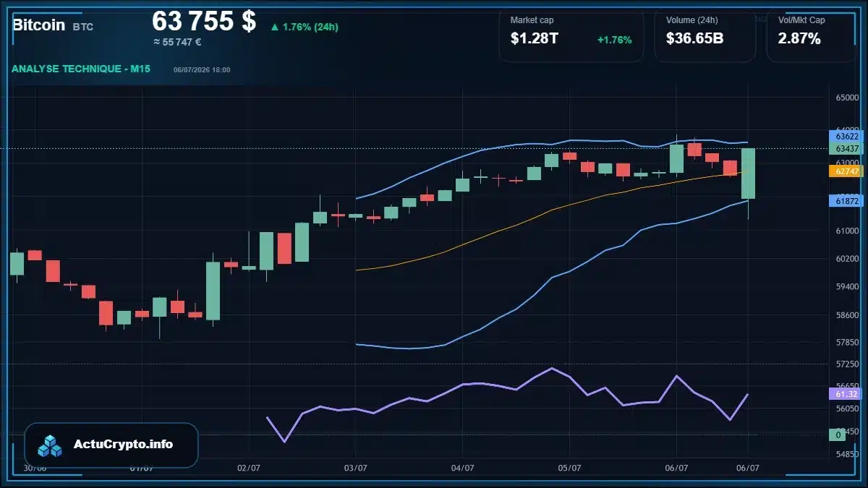Click the ≈ 55 747 € conversion
This screenshot has width=868, height=488.
[177, 42]
